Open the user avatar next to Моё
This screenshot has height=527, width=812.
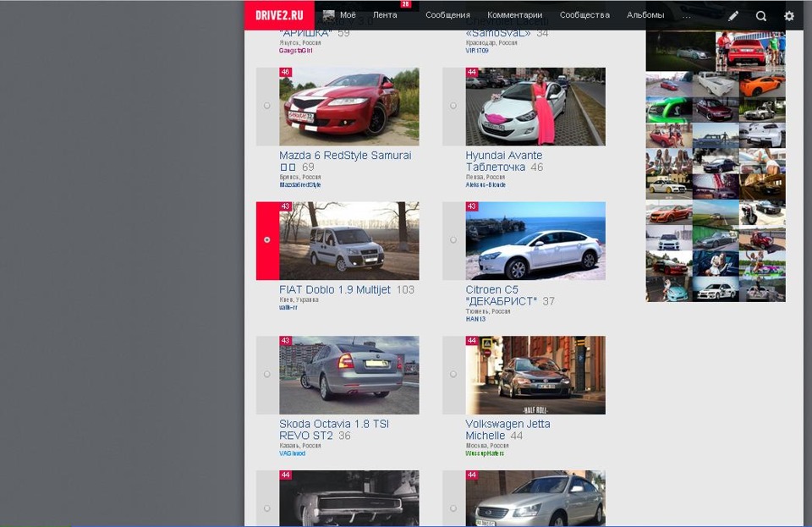(x=329, y=15)
